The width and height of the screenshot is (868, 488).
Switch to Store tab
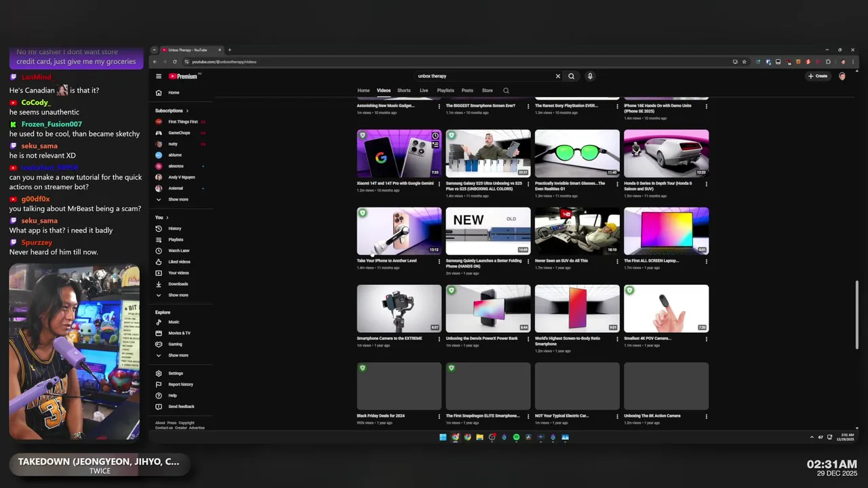[x=487, y=91]
